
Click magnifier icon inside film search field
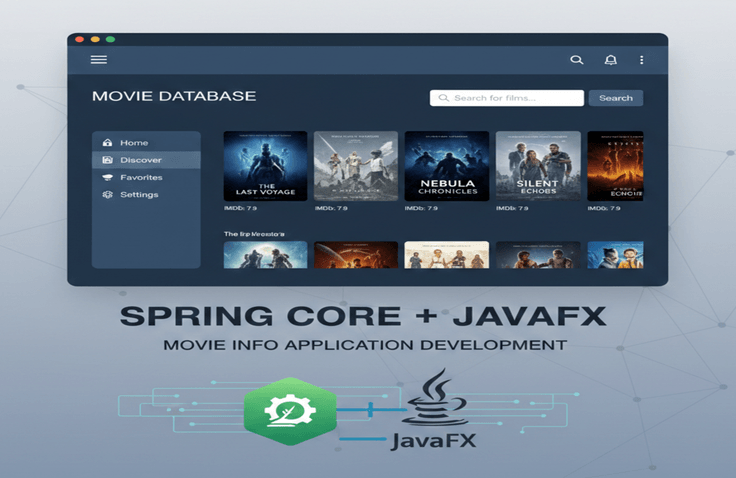pos(444,98)
